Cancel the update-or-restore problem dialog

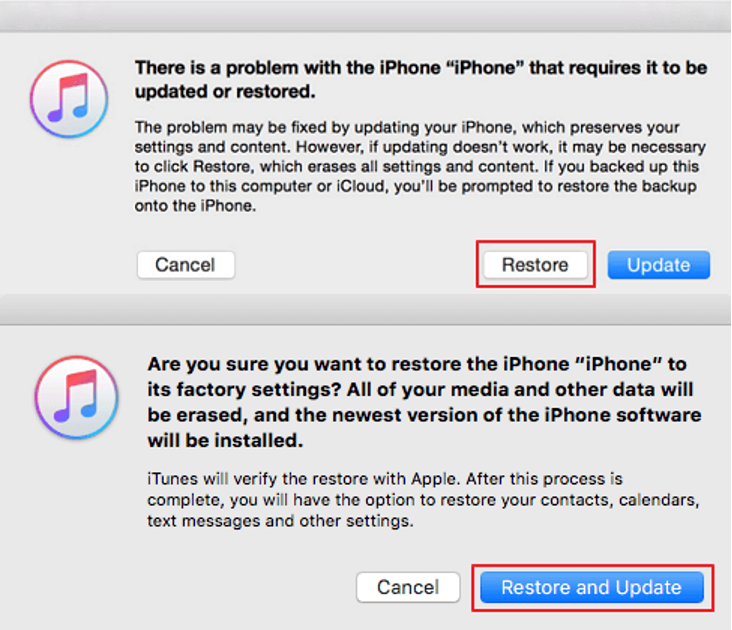[186, 265]
